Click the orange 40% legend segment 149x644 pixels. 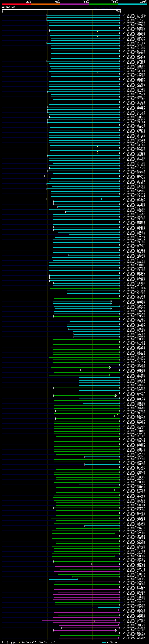click(46, 4)
